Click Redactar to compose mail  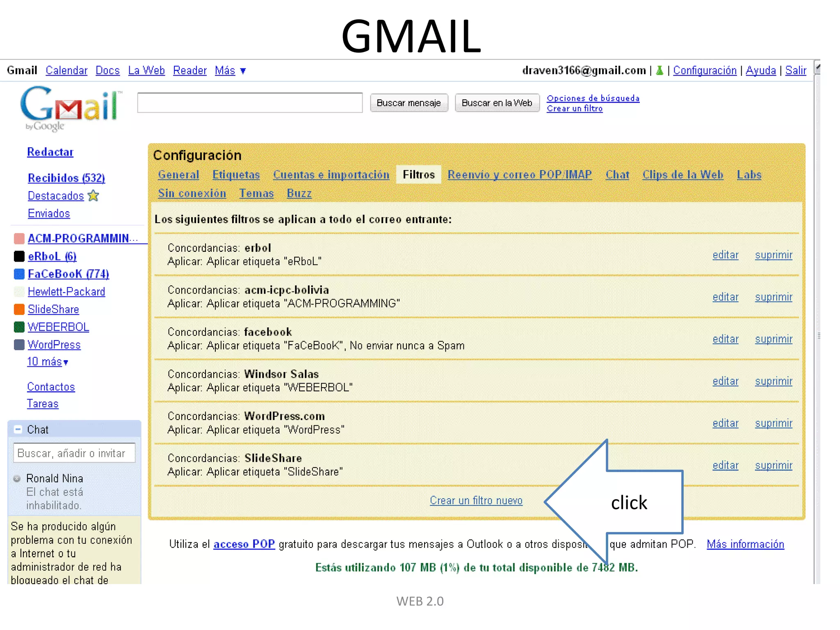50,152
